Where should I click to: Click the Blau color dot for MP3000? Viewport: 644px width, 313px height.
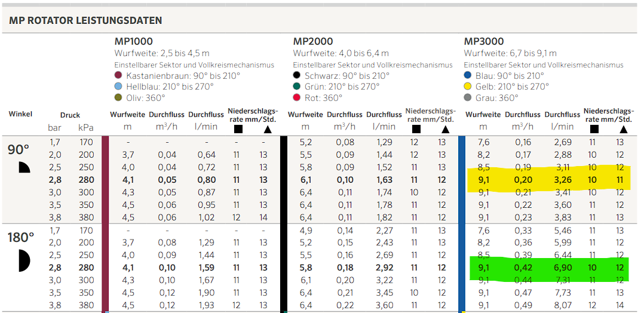click(x=468, y=76)
